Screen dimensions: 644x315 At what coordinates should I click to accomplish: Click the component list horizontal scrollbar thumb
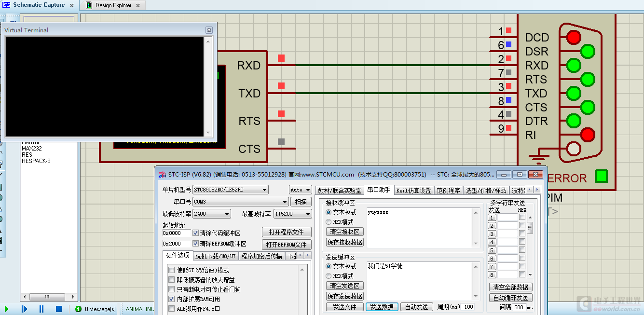47,297
